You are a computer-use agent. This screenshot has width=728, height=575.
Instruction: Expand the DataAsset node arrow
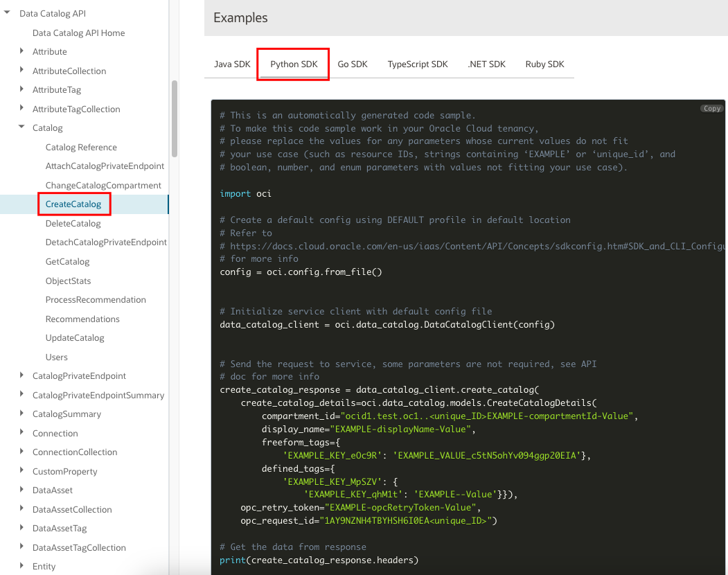click(x=22, y=489)
